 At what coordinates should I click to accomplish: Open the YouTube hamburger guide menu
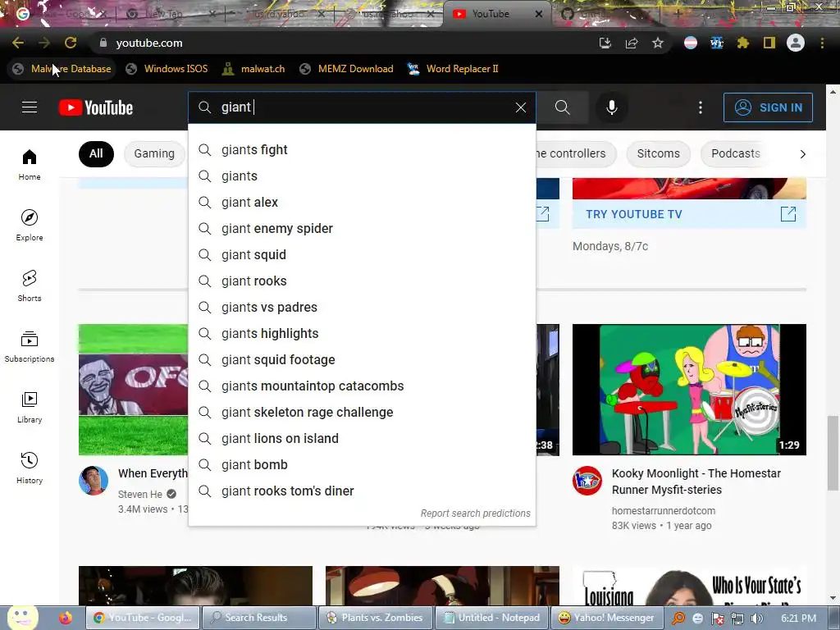30,107
